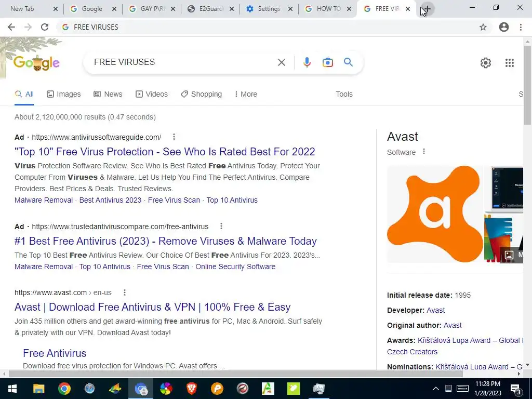Open the Windows notification center
The image size is (532, 399).
pyautogui.click(x=516, y=389)
